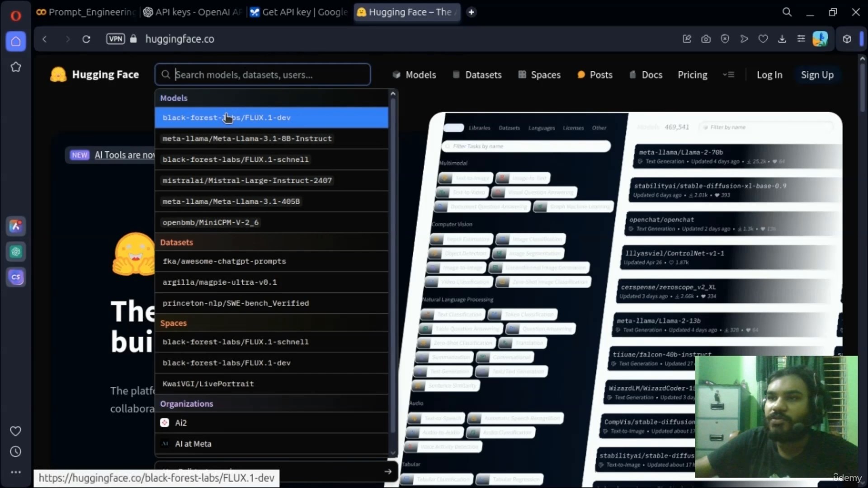Viewport: 868px width, 488px height.
Task: Click the Sign Up button
Action: [x=817, y=75]
